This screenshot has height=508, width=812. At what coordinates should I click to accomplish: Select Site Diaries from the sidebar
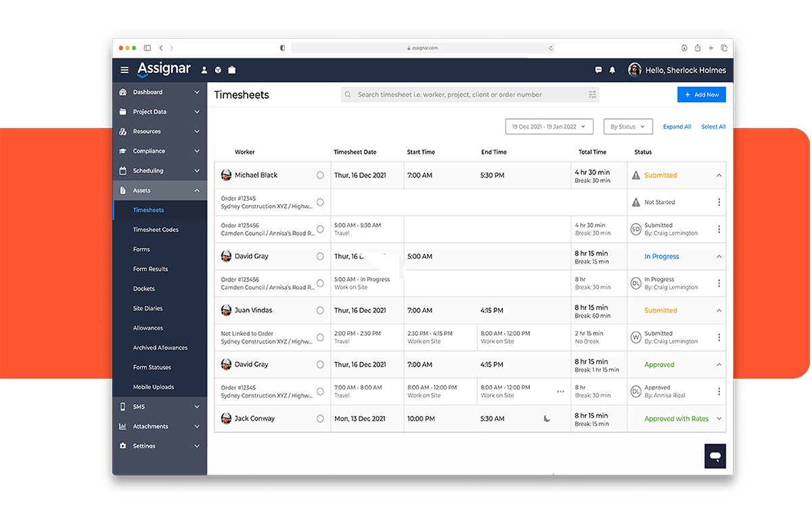pyautogui.click(x=148, y=308)
